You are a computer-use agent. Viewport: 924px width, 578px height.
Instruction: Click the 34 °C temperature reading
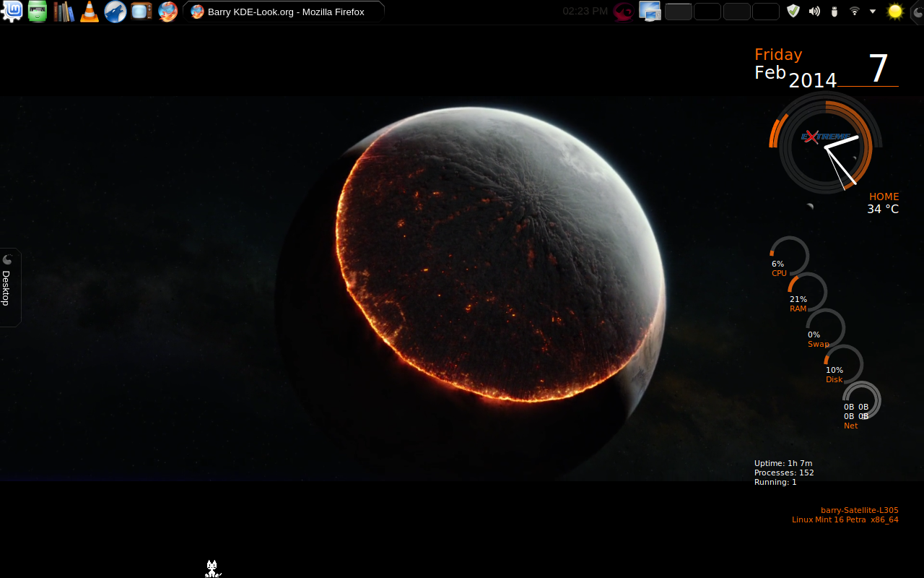point(883,209)
